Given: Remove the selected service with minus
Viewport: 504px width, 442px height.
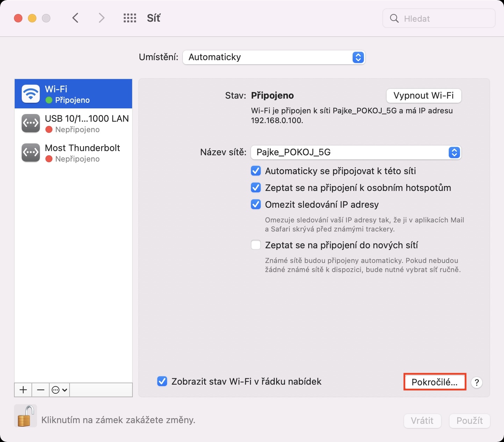Looking at the screenshot, I should pos(41,390).
